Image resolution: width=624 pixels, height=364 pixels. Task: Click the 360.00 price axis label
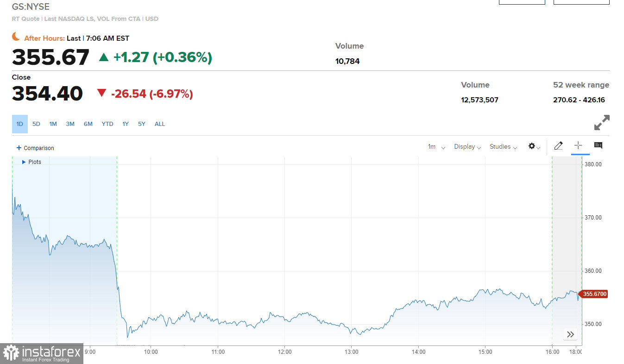point(592,271)
